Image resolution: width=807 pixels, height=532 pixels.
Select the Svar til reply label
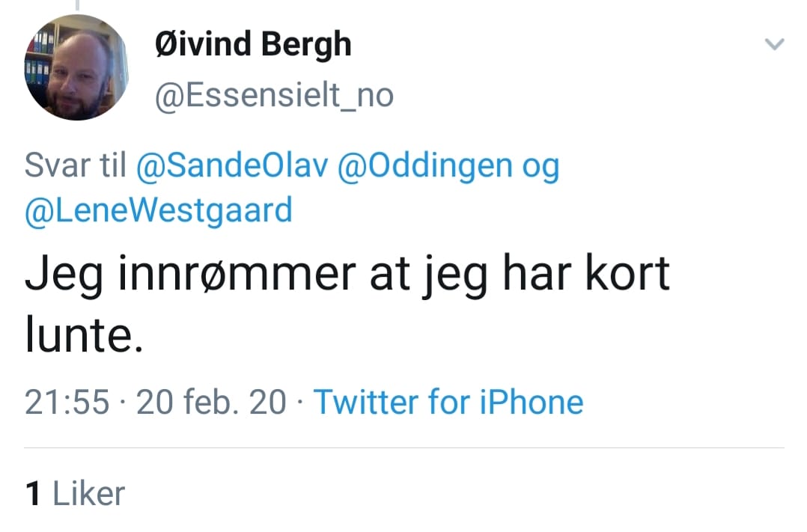point(75,165)
